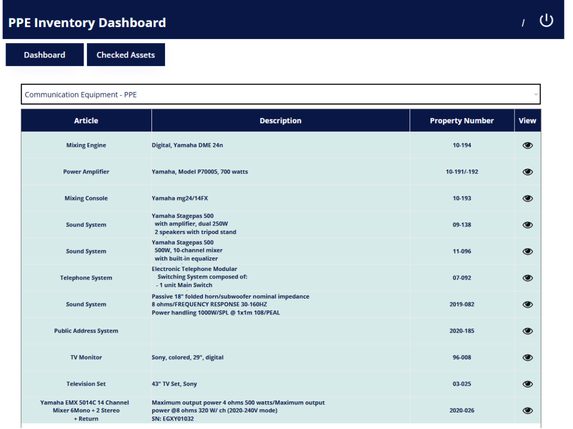Click the Property Number column header
The width and height of the screenshot is (573, 429).
(462, 121)
